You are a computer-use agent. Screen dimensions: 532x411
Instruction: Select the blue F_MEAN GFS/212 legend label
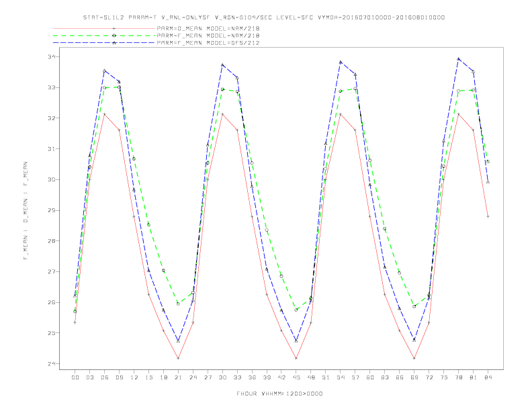(208, 43)
